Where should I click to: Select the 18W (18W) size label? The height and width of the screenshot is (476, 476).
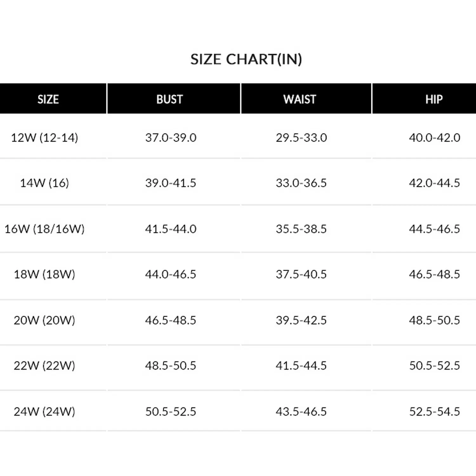tap(44, 274)
